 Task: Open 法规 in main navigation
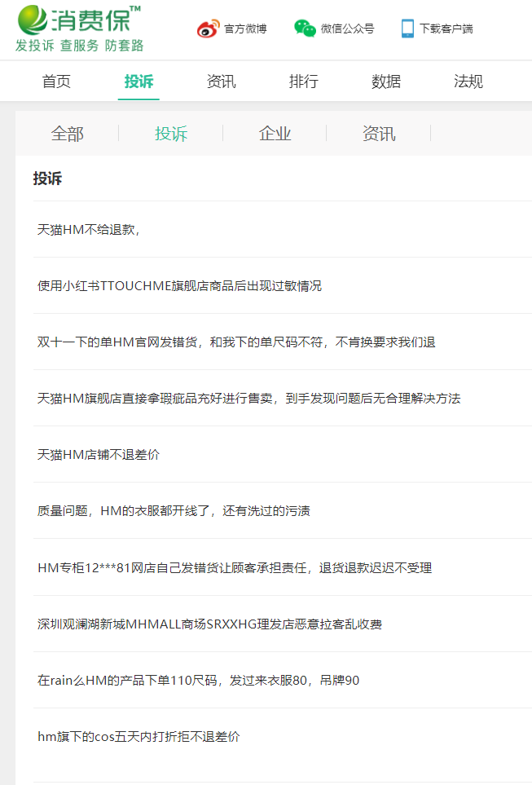(468, 81)
